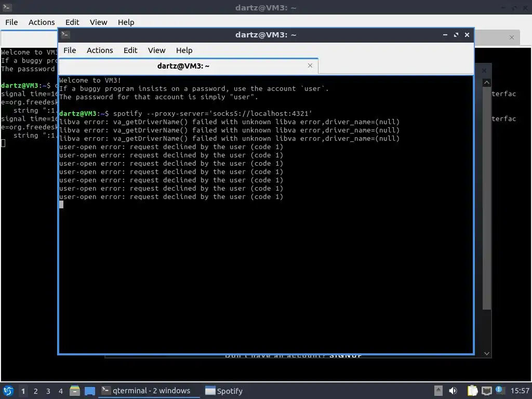
Task: Close the front terminal window
Action: pyautogui.click(x=467, y=35)
